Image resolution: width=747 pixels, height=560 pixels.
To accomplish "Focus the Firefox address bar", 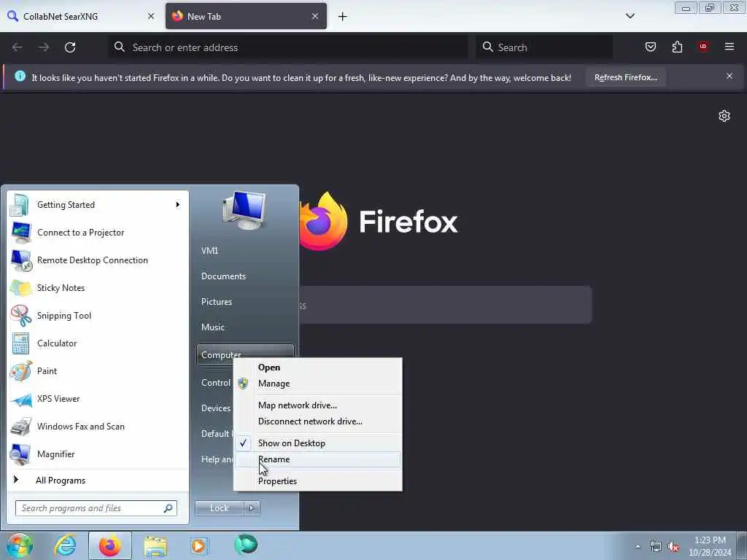I will click(x=289, y=47).
